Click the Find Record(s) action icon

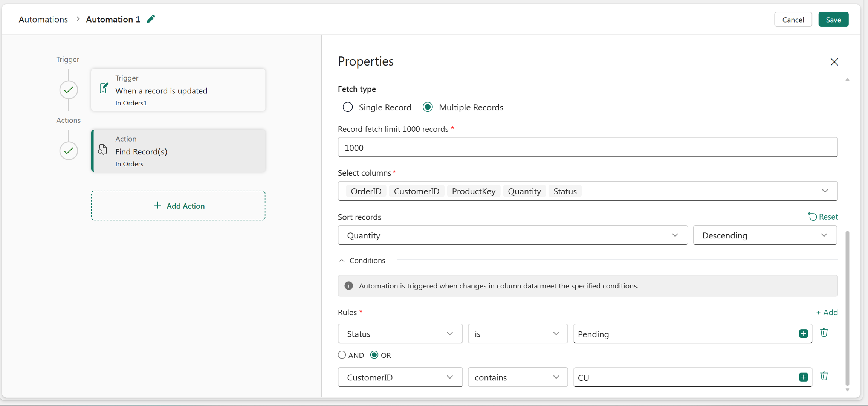[102, 150]
